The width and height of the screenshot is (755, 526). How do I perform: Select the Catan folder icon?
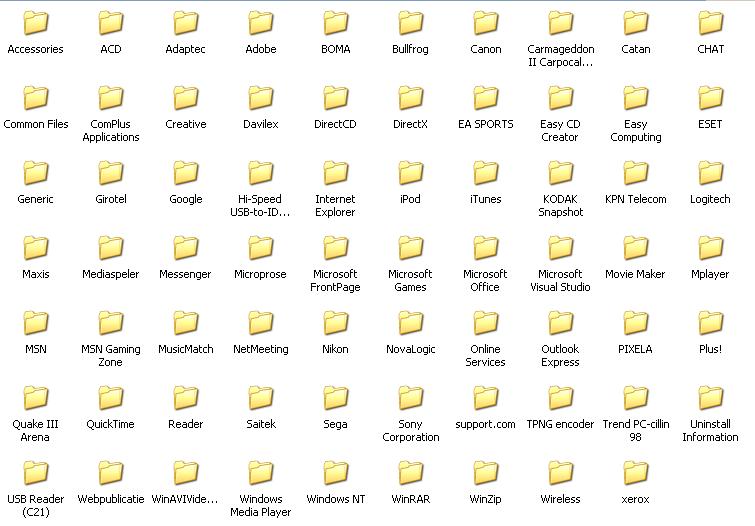637,23
